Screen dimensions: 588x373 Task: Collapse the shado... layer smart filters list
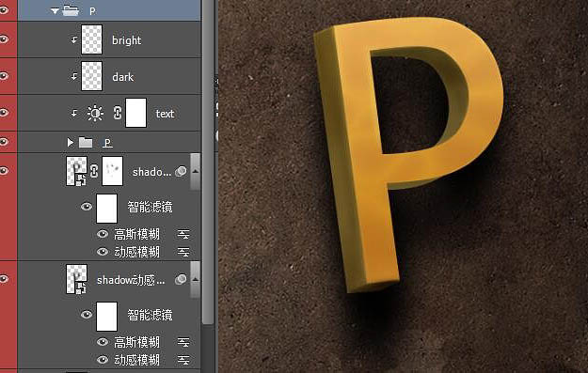[196, 171]
